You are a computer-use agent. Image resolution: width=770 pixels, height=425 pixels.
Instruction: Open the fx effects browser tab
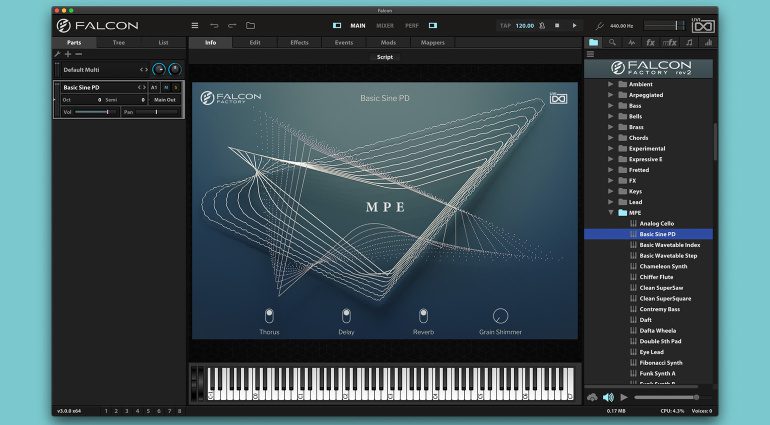pyautogui.click(x=650, y=43)
